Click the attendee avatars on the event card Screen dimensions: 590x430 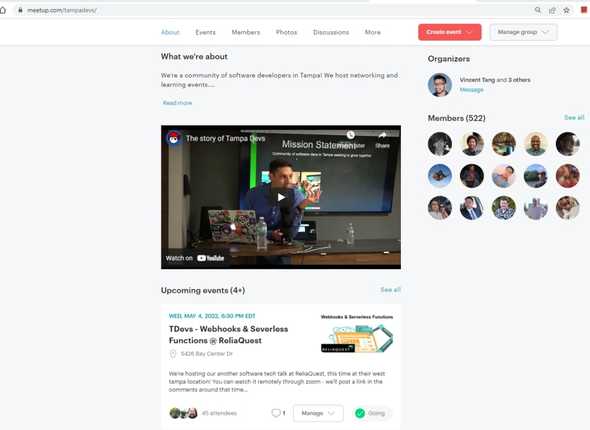(184, 413)
